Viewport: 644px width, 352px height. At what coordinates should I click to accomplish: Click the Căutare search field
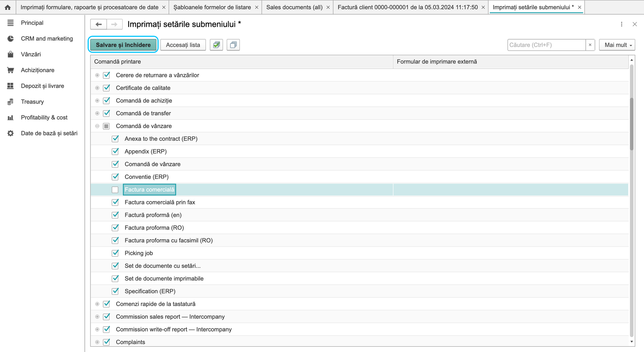(546, 45)
